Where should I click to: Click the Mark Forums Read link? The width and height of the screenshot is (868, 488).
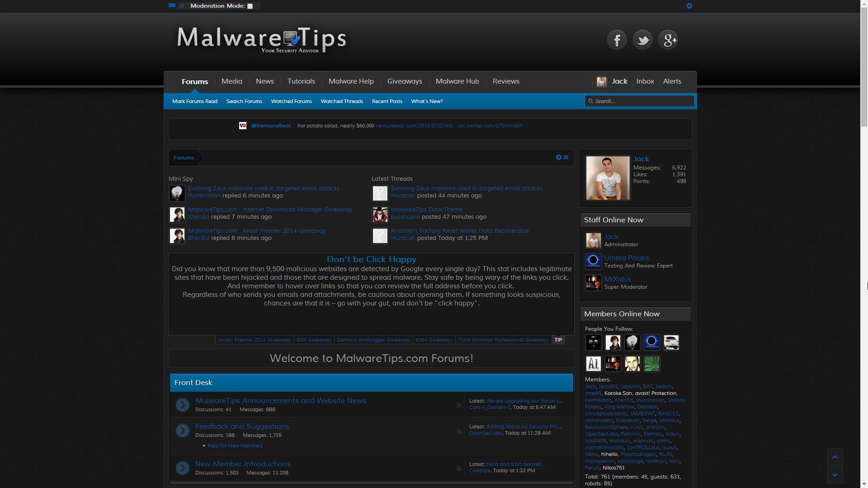194,101
